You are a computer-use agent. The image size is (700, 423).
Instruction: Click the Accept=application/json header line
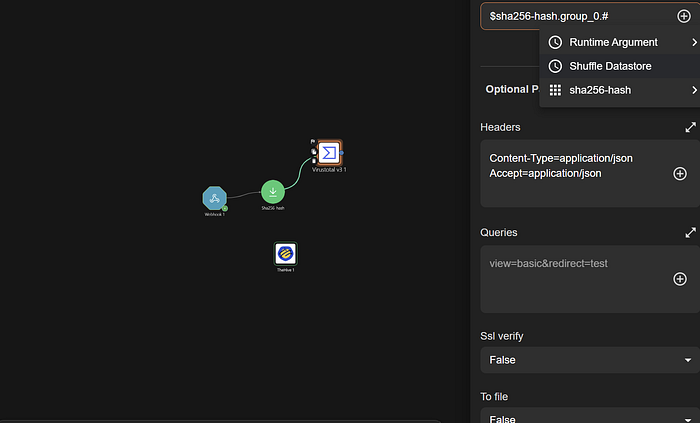pos(545,173)
